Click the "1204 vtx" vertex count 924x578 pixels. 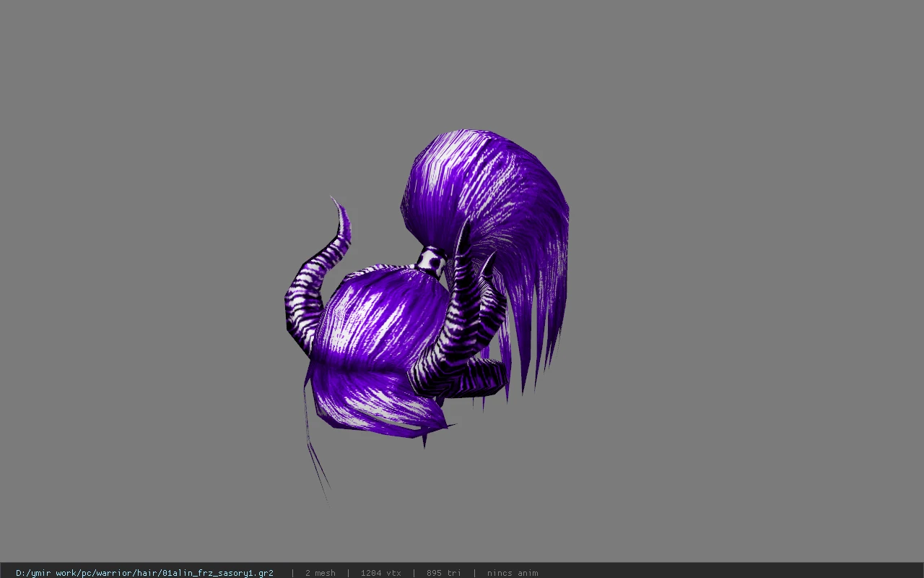tap(380, 573)
